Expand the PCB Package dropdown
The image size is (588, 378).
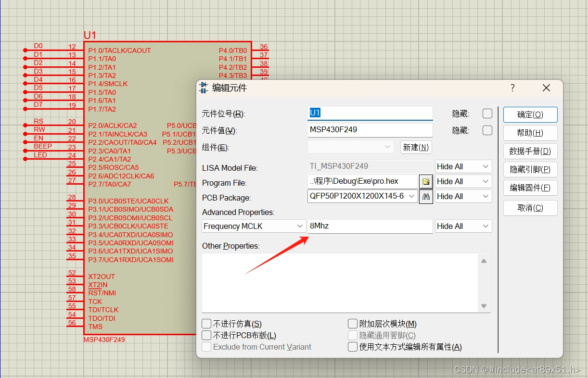[x=411, y=196]
